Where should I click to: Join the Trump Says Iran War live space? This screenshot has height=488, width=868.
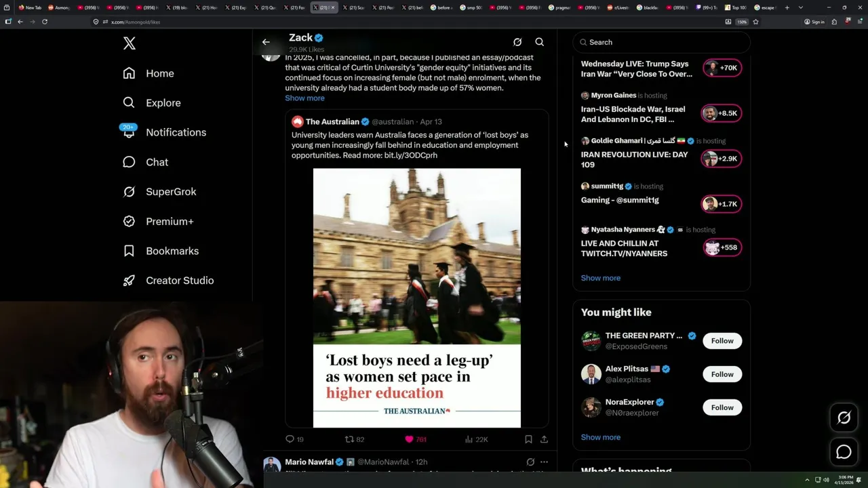637,69
